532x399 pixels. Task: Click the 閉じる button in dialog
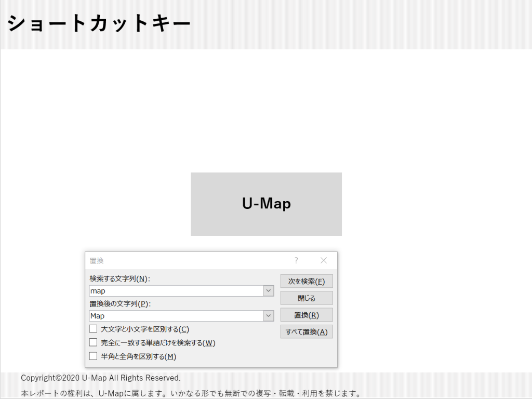pos(307,298)
